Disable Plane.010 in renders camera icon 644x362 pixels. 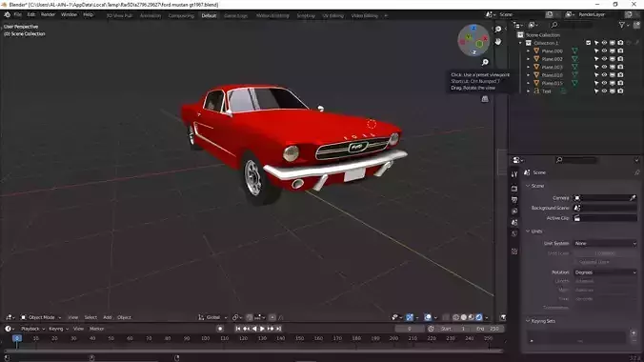click(620, 75)
